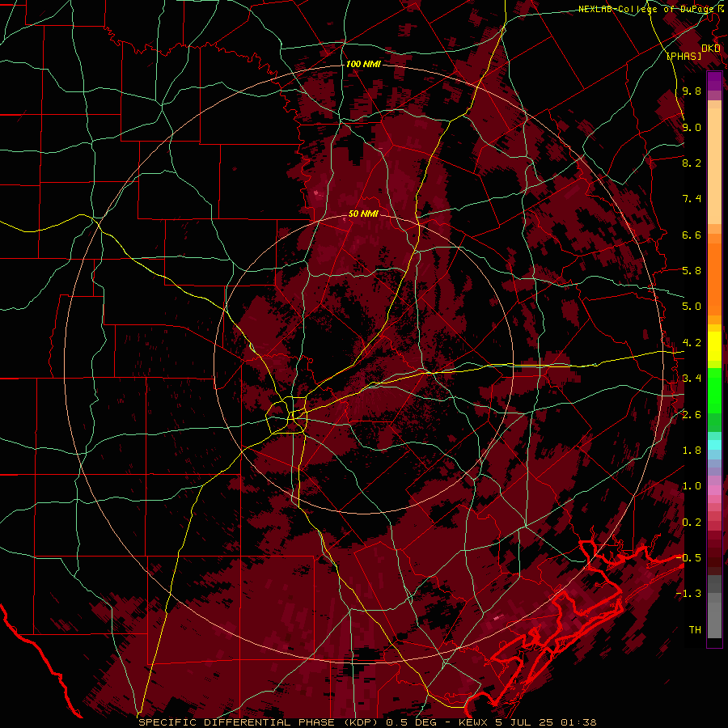Viewport: 728px width, 728px height.
Task: Click the -1.3 value on the scale
Action: point(688,594)
